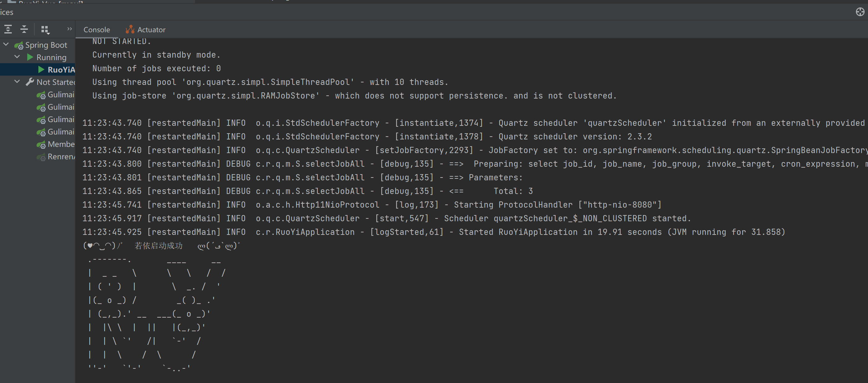Click the Spring Boot leaf icon
Viewport: 868px width, 383px height.
[x=19, y=45]
